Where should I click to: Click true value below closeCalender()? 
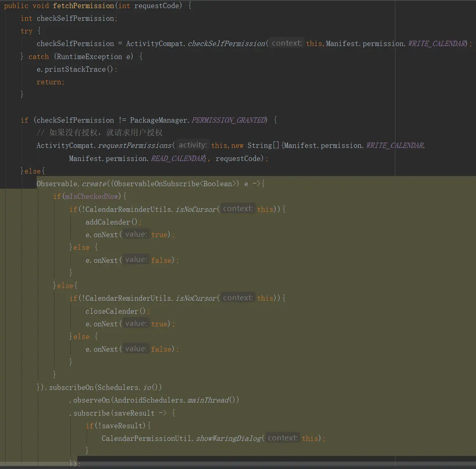tap(159, 324)
